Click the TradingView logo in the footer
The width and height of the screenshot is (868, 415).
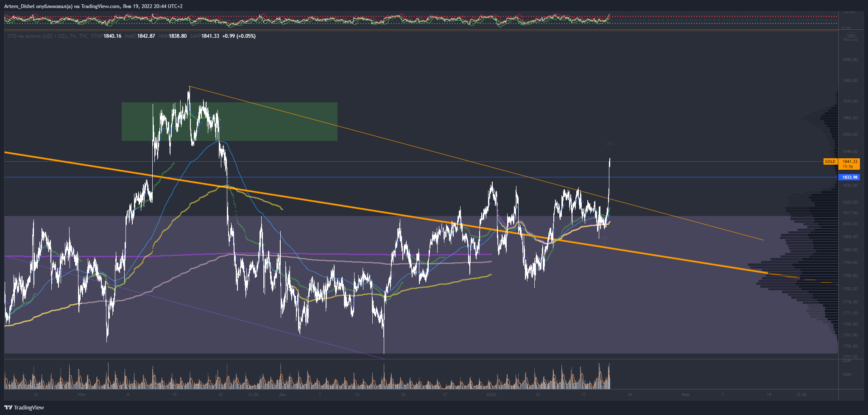point(24,407)
